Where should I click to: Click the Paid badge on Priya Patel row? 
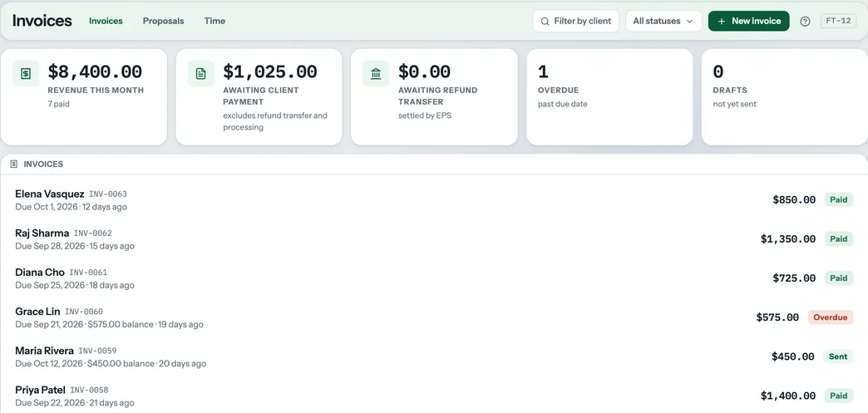pos(839,396)
